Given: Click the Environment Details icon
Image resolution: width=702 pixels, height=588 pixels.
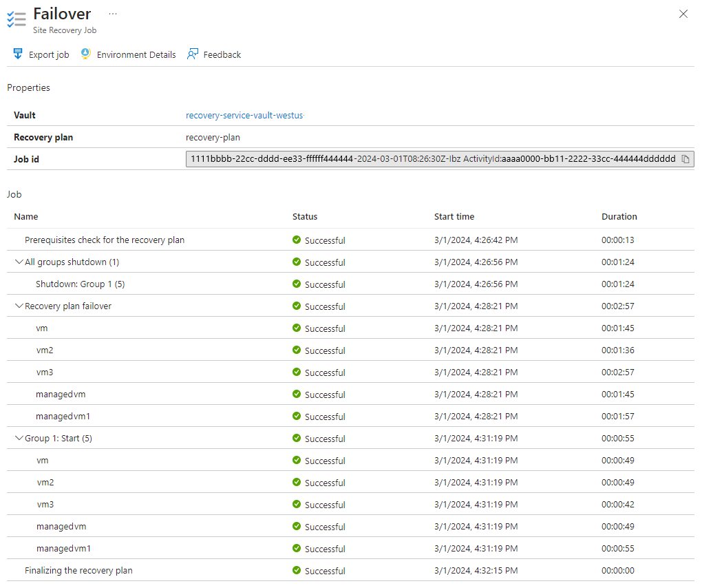Looking at the screenshot, I should point(85,54).
